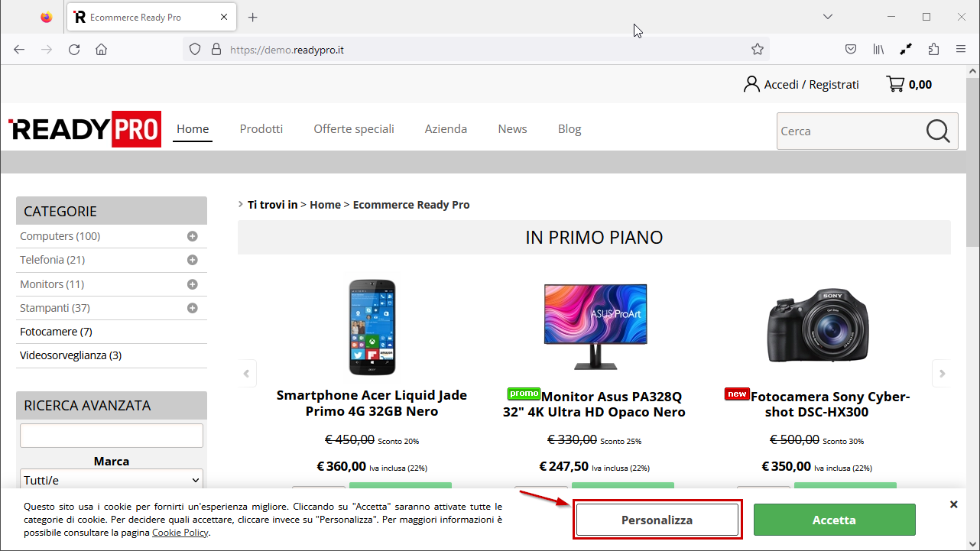Open Monitor Asus PA328Q title
Screen dimensions: 980x551
(x=594, y=404)
